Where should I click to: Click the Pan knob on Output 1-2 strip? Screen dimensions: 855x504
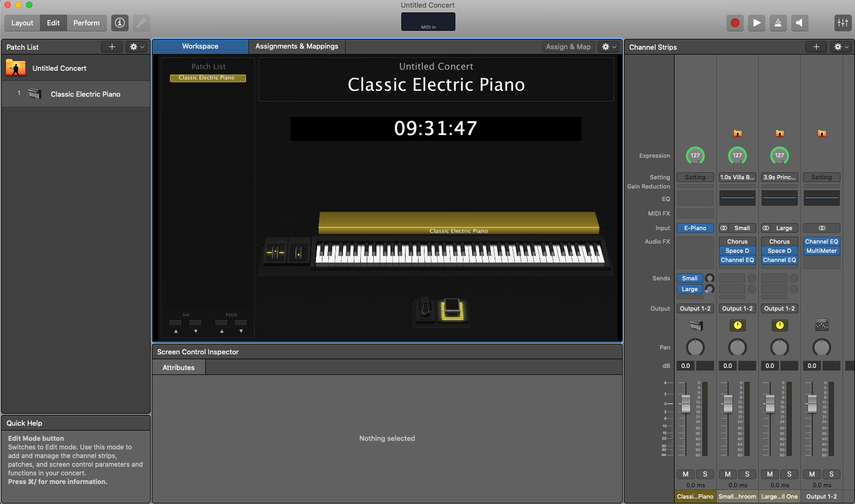click(x=822, y=347)
